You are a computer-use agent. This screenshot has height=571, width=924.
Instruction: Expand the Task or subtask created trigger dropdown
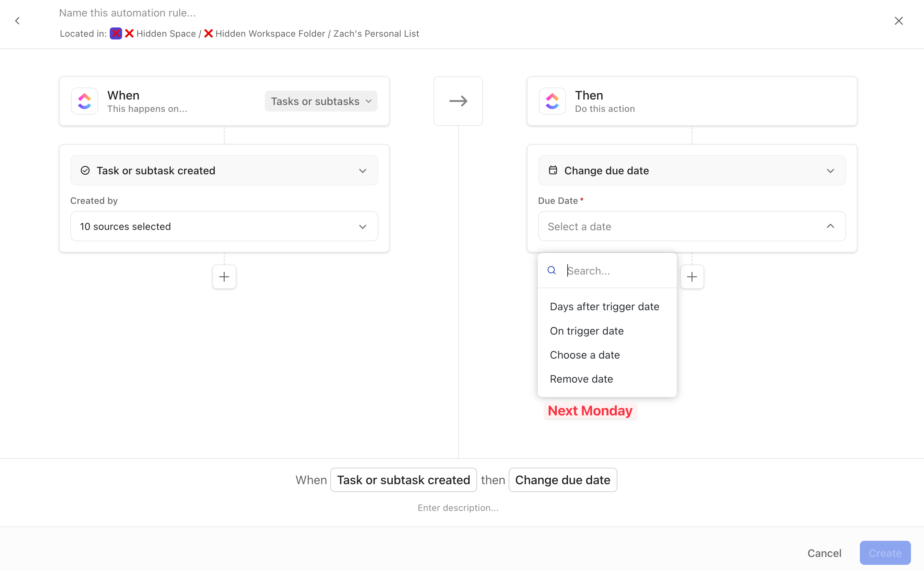224,170
